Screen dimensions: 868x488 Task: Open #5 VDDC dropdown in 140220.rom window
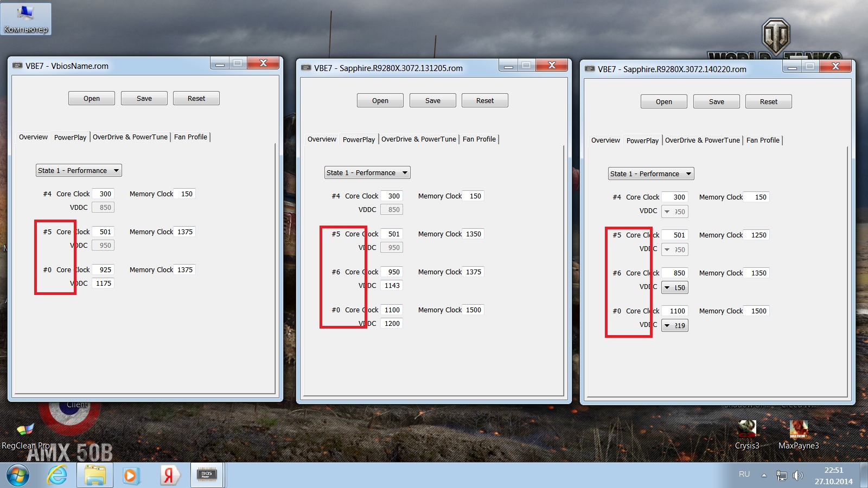pyautogui.click(x=675, y=249)
